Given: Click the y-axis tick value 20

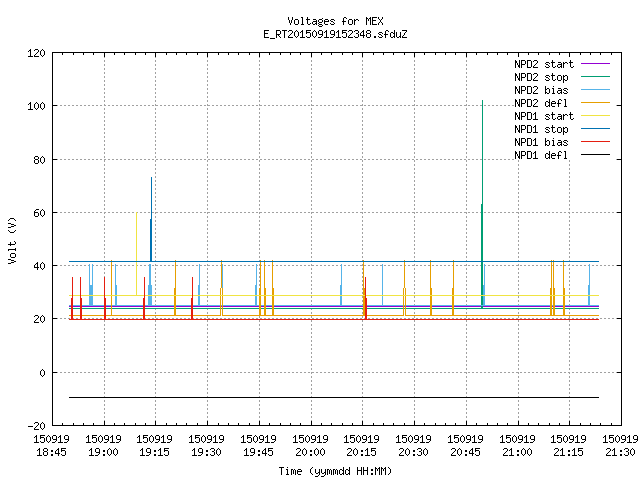Looking at the screenshot, I should (40, 319).
